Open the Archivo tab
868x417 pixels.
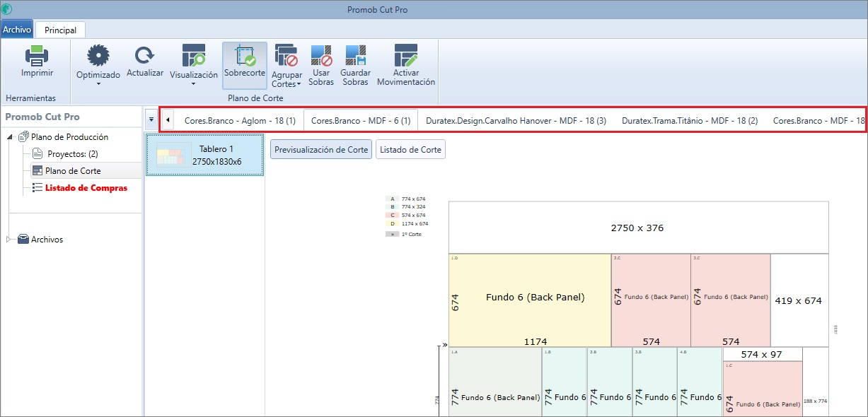[17, 30]
